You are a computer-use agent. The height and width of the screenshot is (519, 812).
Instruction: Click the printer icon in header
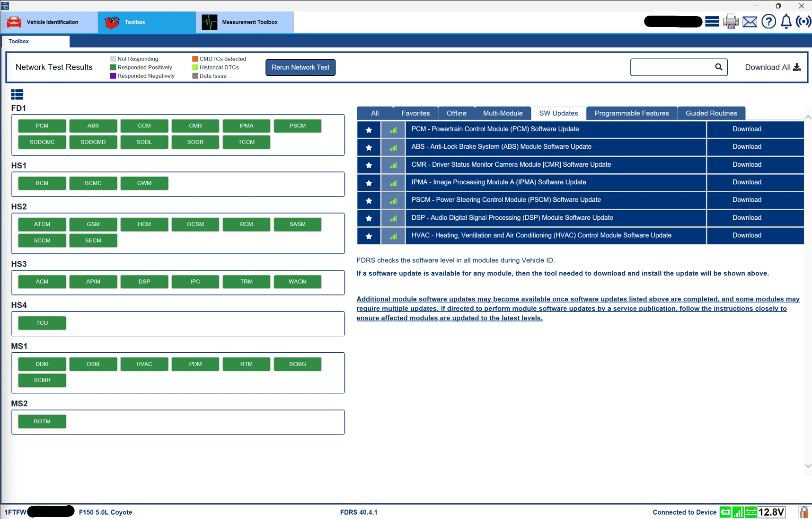click(731, 22)
